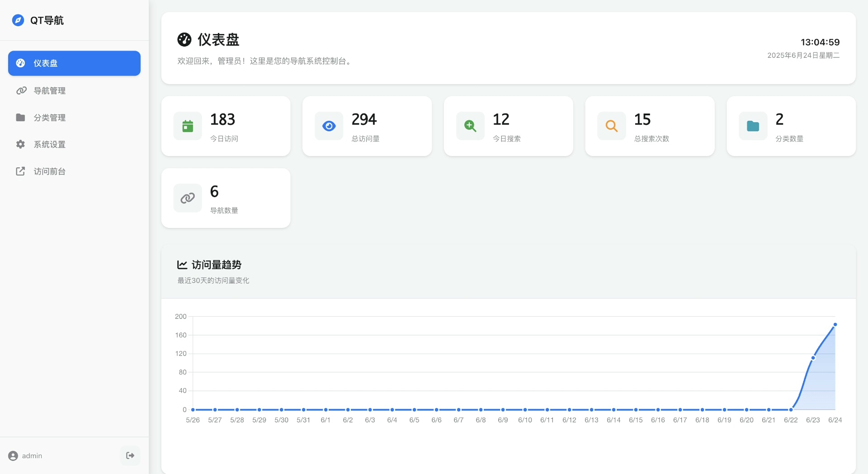Open 系统设置 in the sidebar
868x474 pixels.
click(50, 145)
